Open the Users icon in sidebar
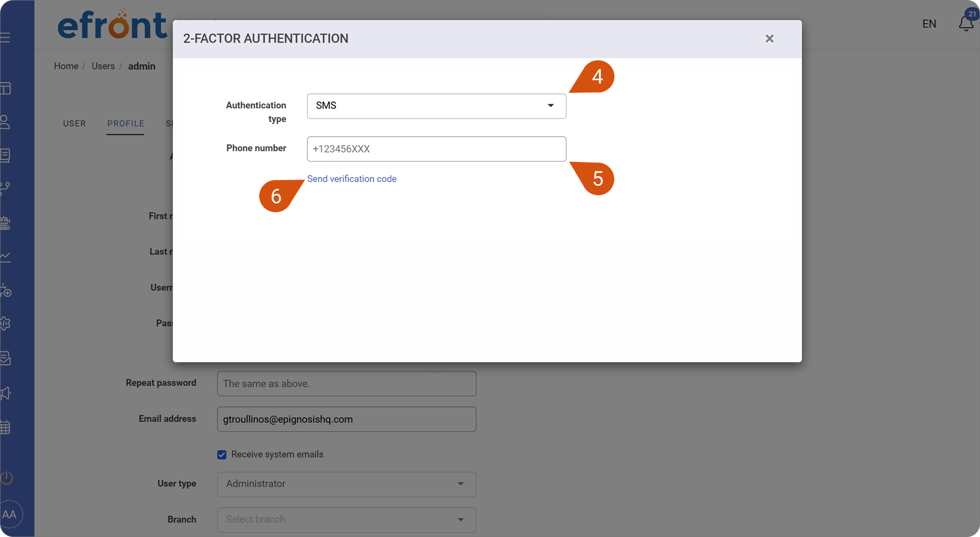The image size is (980, 537). click(x=5, y=122)
